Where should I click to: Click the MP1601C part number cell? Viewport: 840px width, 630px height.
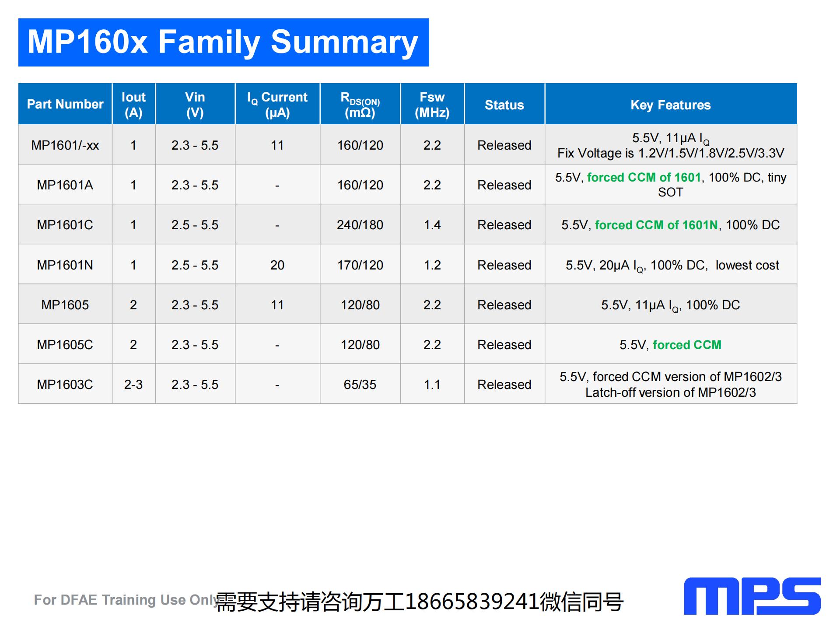pyautogui.click(x=65, y=225)
